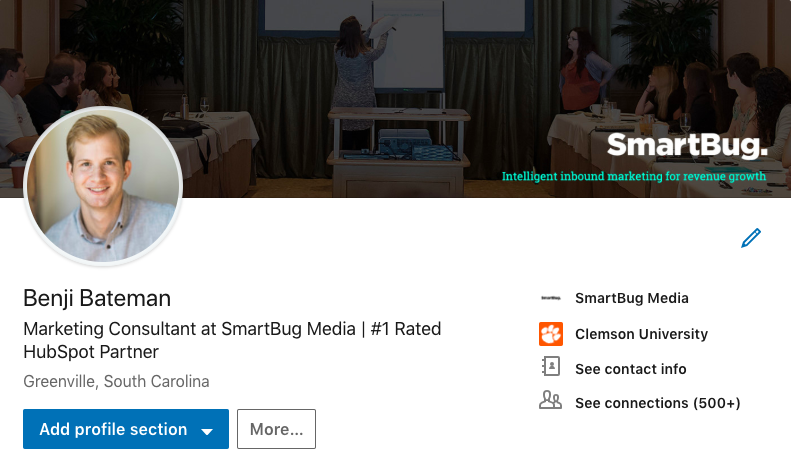The height and width of the screenshot is (473, 791).
Task: Open Benji Bateman's profile photo
Action: click(102, 185)
